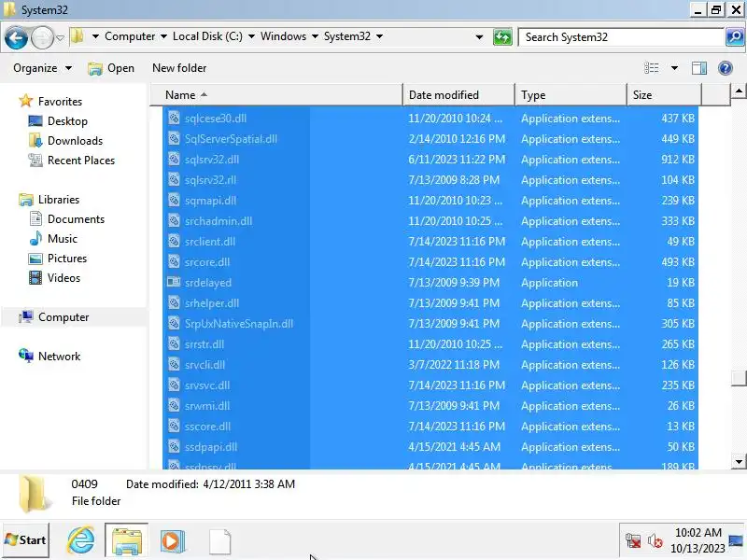747x560 pixels.
Task: Click the Open toolbar button
Action: tap(111, 68)
